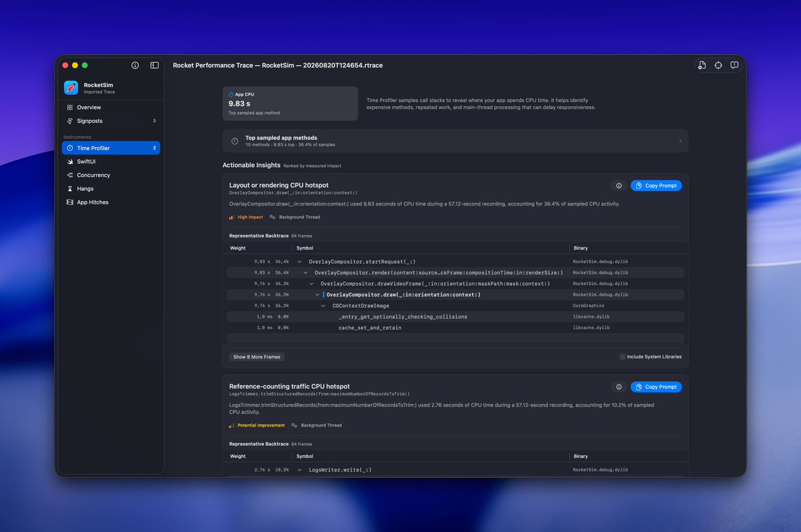Open the Signposts section
Screen dimensions: 801x532
click(111, 121)
